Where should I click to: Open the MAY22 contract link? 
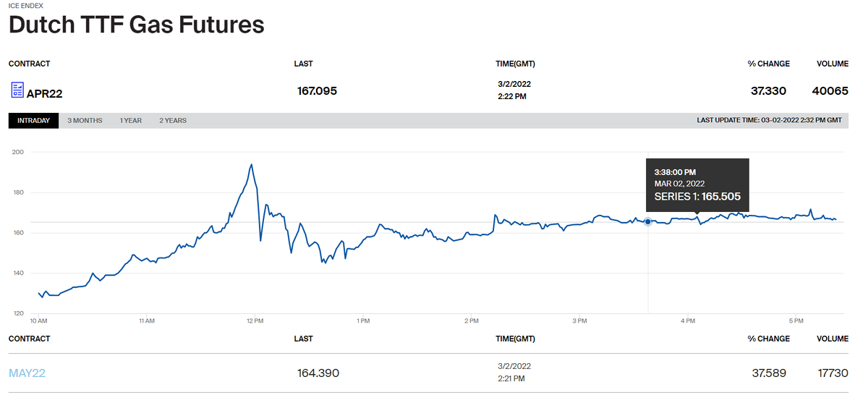tap(27, 373)
